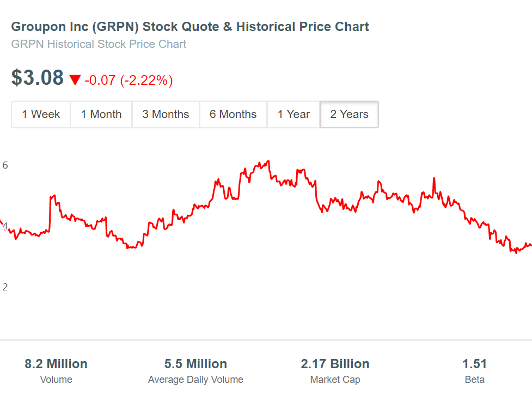Click the Groupon Inc (GRPN) page heading
532x403 pixels.
tap(190, 27)
